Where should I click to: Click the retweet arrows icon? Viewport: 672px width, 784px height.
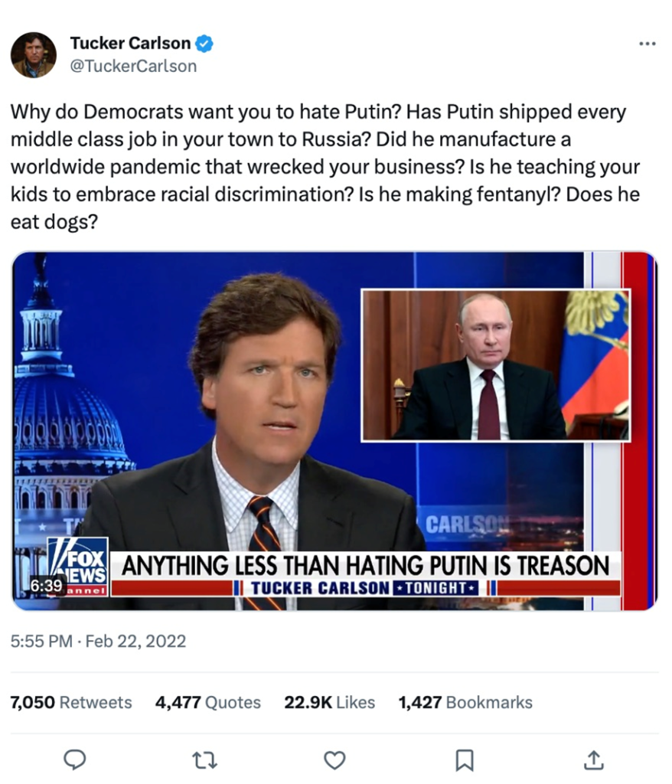click(204, 760)
